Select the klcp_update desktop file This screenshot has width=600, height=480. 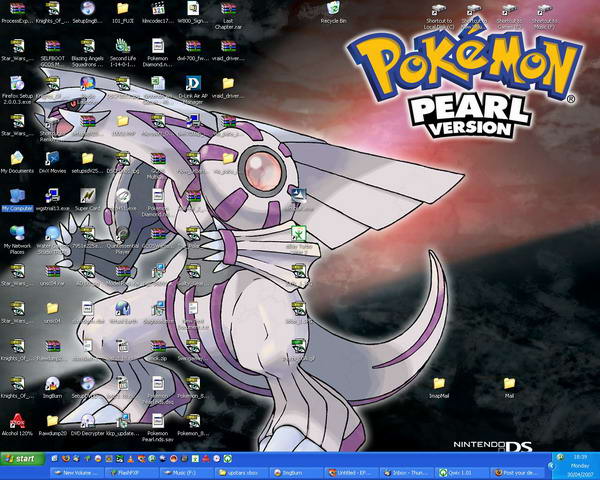click(x=122, y=424)
